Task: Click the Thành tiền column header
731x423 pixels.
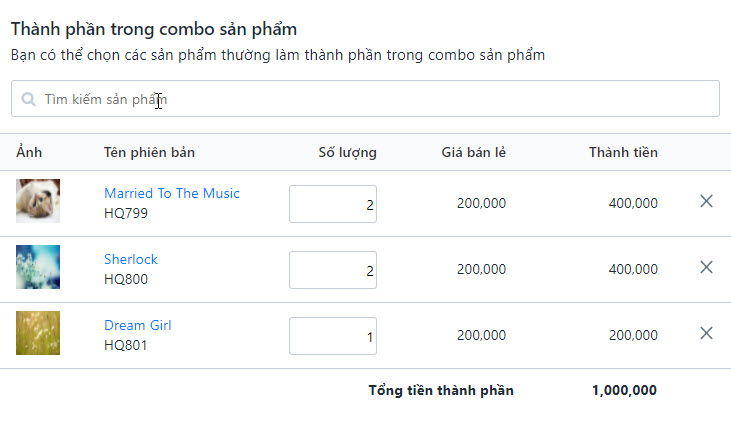Action: pos(623,153)
